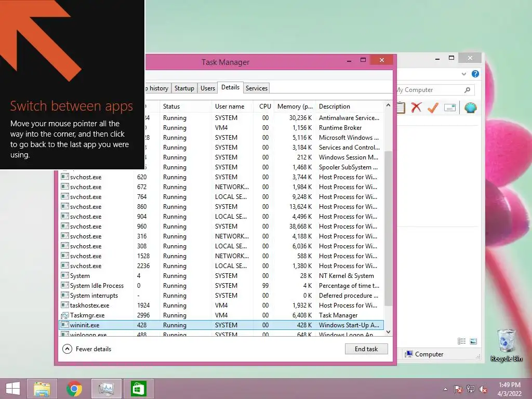Sort by the Memory column header
532x399 pixels.
coord(295,106)
